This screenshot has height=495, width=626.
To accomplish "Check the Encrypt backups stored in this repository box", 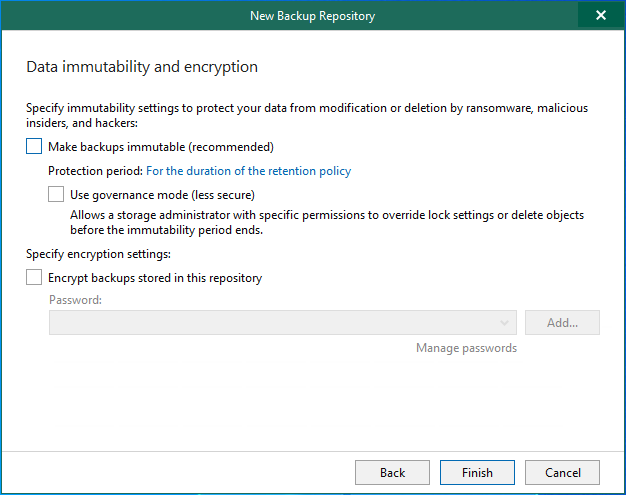I will [34, 278].
